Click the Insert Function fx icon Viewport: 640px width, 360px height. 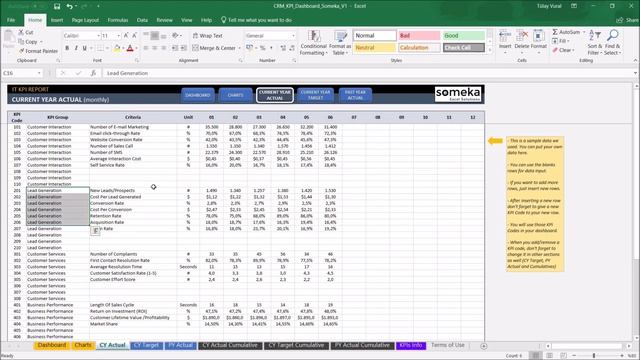tap(93, 73)
